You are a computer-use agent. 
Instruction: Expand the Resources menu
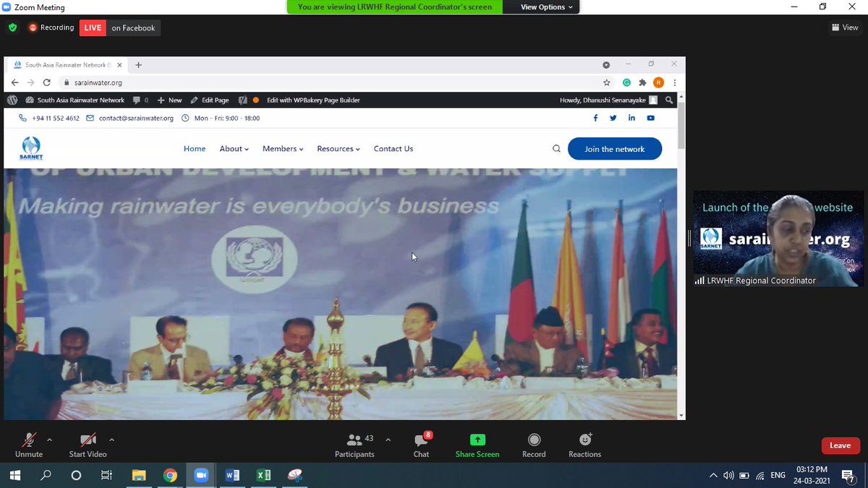pos(339,149)
